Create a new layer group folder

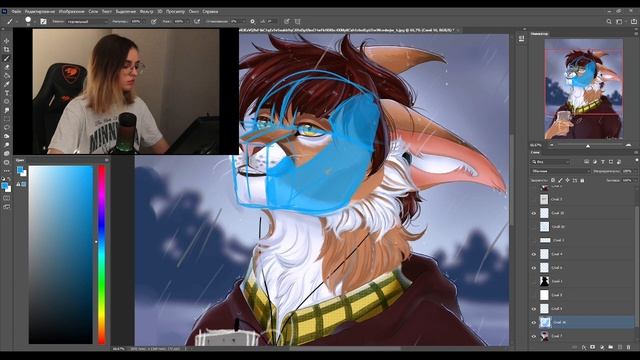pyautogui.click(x=611, y=347)
